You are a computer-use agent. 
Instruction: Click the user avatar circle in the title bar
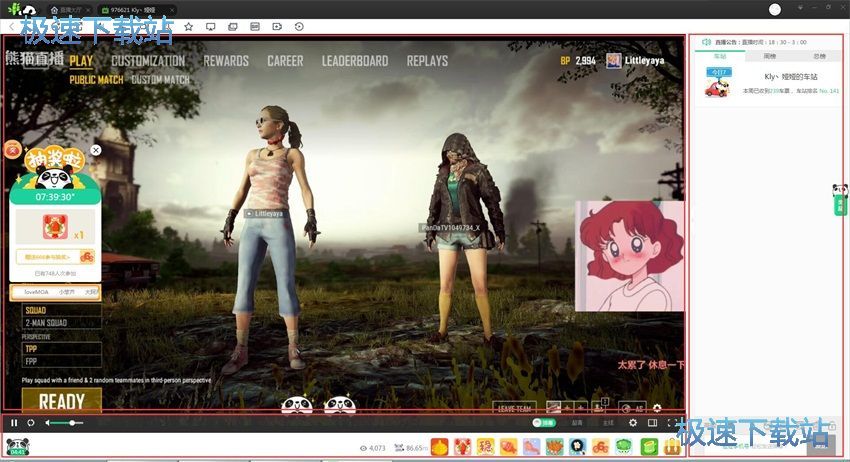775,9
